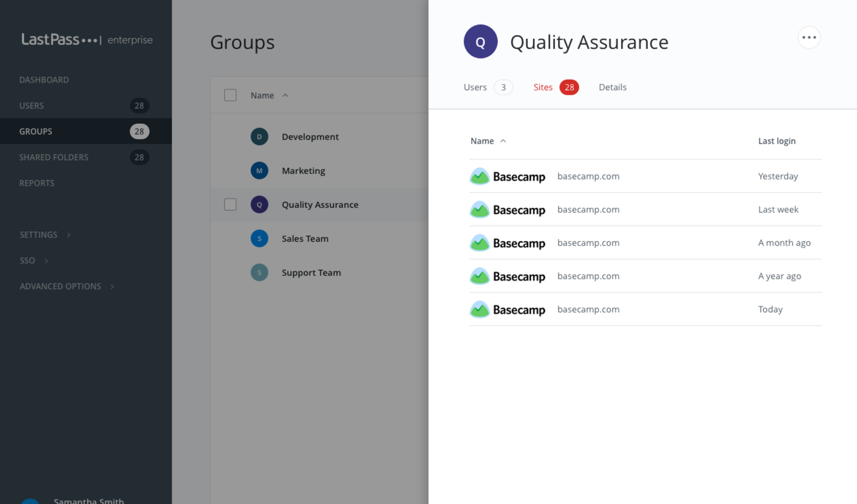857x504 pixels.
Task: Click basecamp.com in the Today row
Action: (588, 309)
